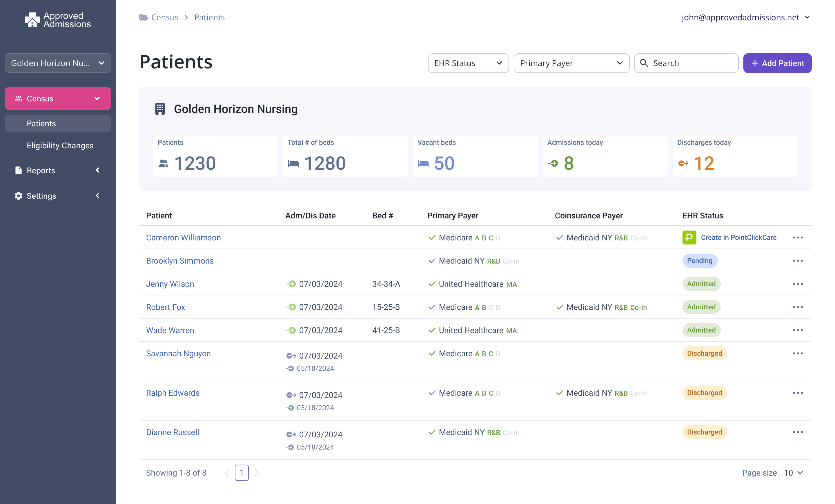Change the Page size dropdown
Viewport: 835px width, 504px height.
(793, 472)
